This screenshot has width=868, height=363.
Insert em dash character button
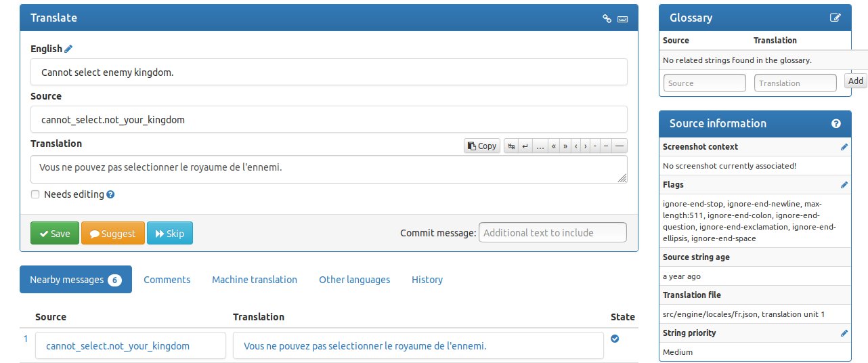click(619, 146)
